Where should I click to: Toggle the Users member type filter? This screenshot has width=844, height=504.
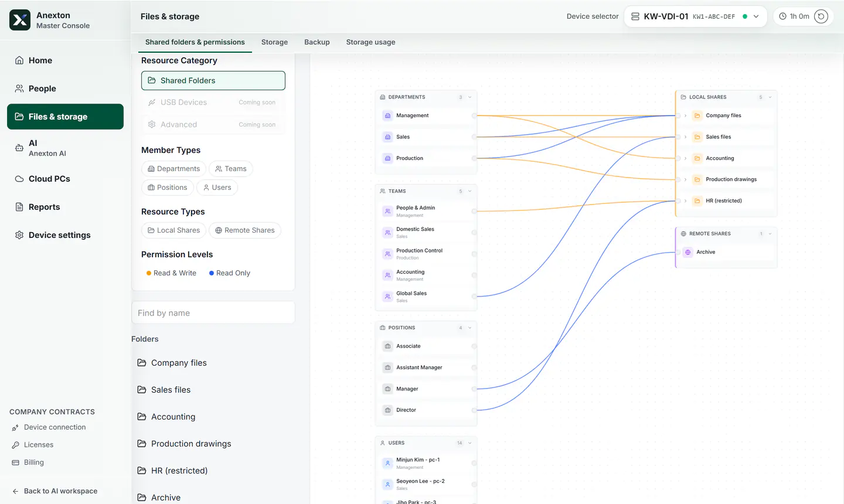point(217,188)
